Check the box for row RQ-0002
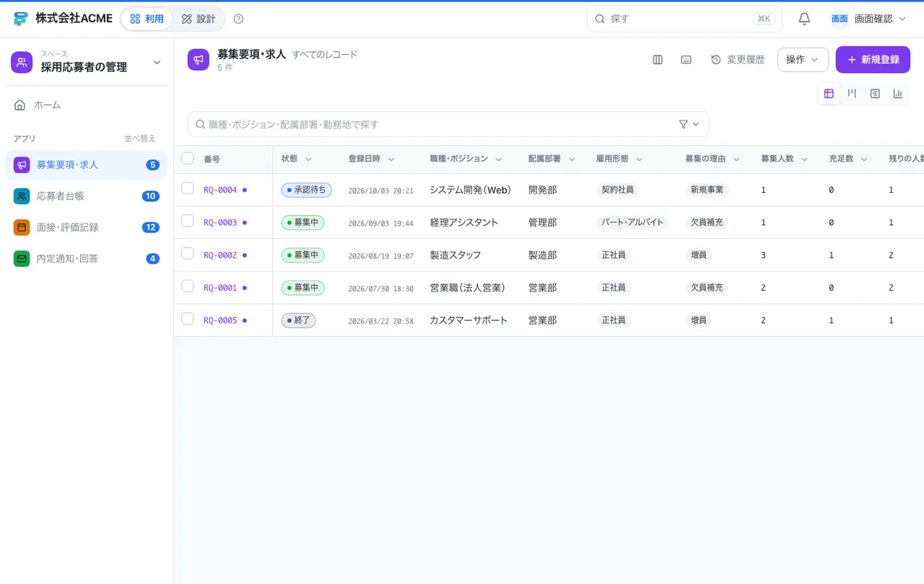 point(188,253)
